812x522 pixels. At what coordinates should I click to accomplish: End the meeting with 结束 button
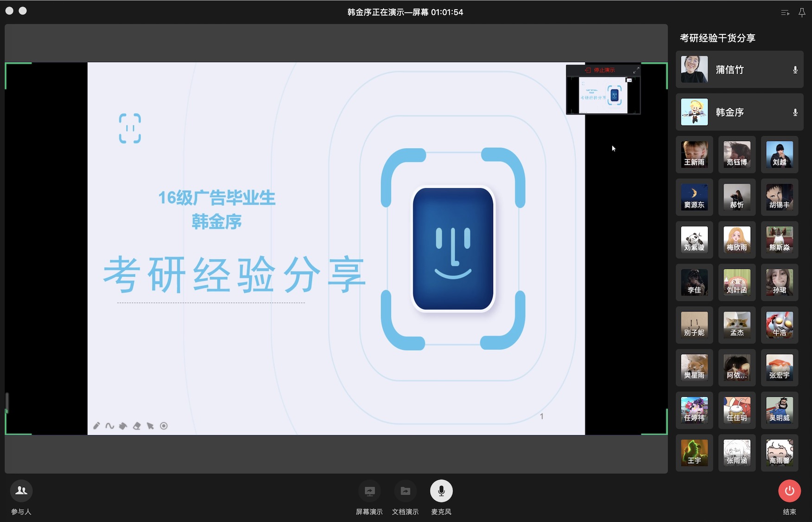pos(789,491)
